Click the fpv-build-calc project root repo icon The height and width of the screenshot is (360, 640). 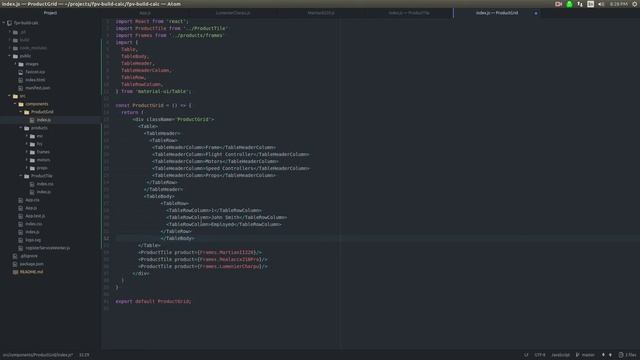point(9,23)
